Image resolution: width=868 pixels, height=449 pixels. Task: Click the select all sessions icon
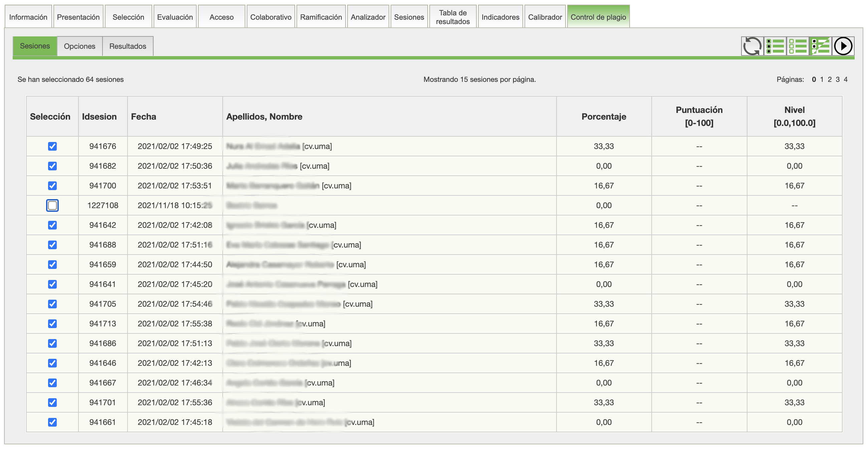coord(775,46)
